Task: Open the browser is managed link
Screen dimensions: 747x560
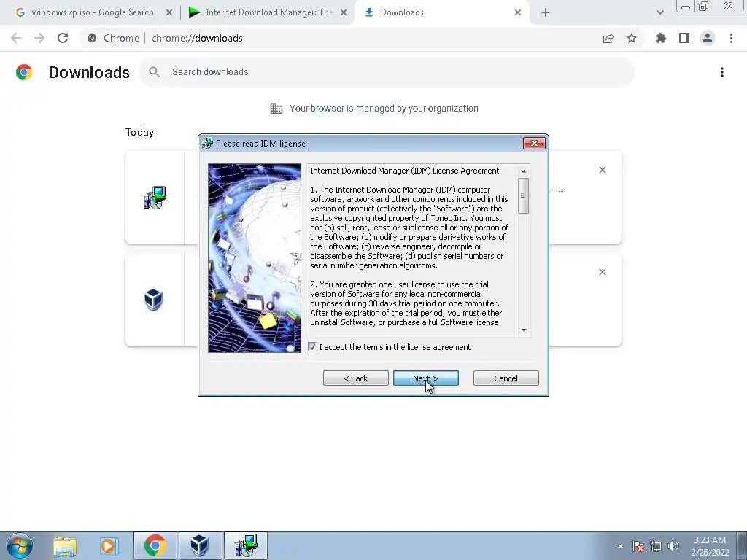Action: click(352, 109)
